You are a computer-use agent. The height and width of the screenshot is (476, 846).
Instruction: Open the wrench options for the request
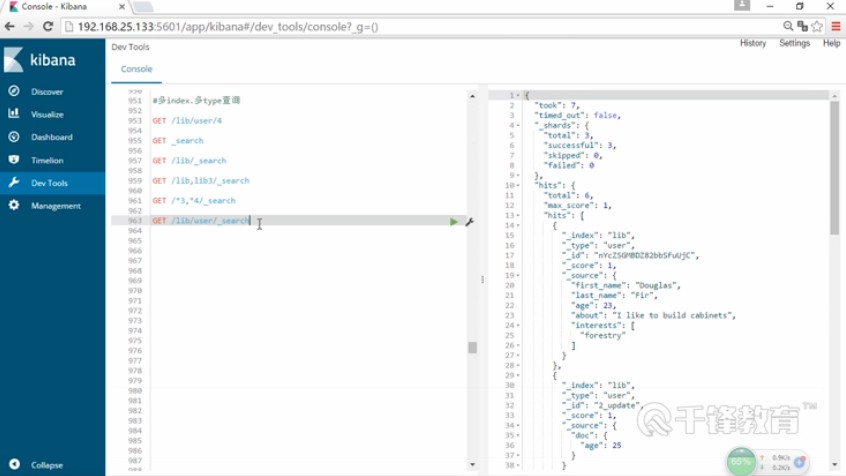[x=469, y=221]
